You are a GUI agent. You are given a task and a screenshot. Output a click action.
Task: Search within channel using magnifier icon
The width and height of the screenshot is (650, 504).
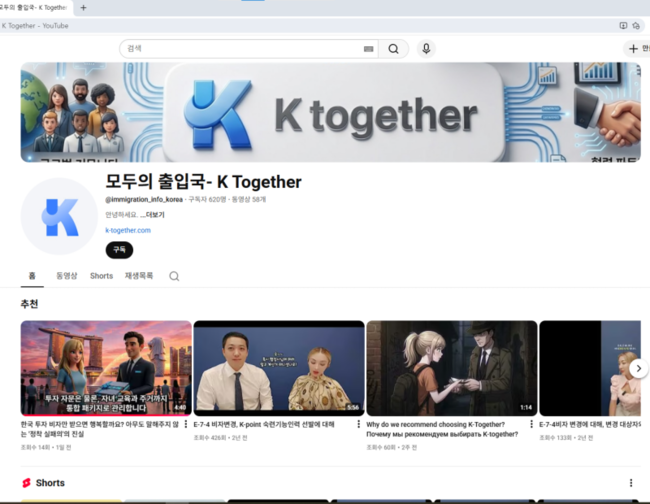click(174, 276)
